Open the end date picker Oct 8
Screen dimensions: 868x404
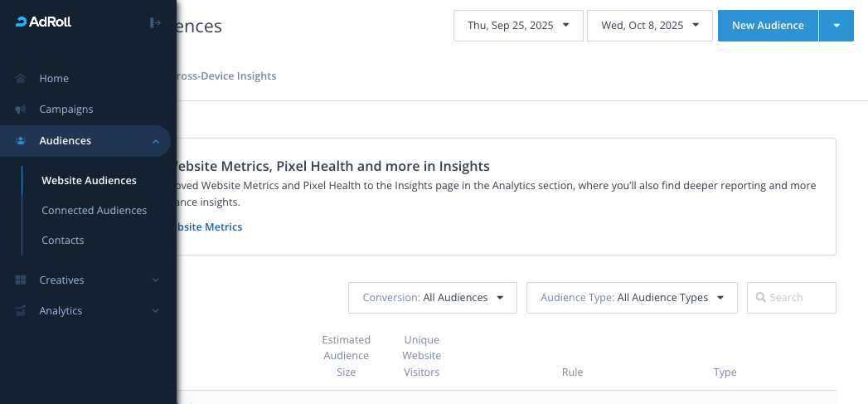click(x=649, y=26)
